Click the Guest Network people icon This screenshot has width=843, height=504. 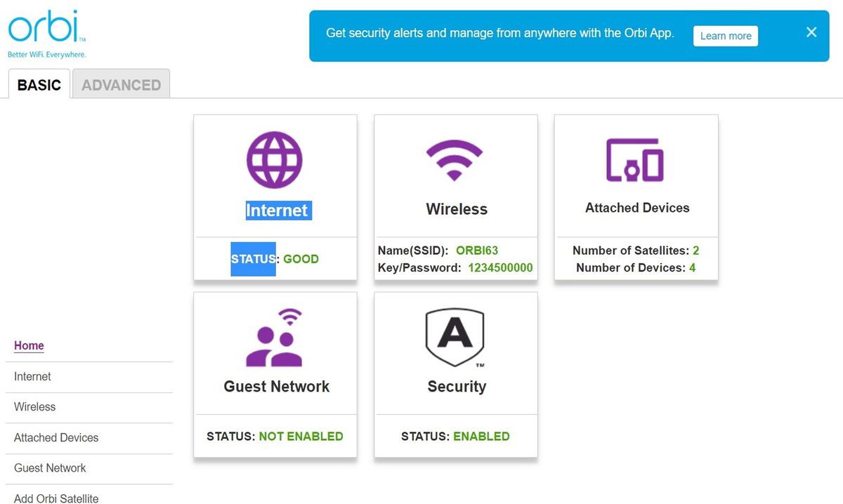[x=274, y=336]
